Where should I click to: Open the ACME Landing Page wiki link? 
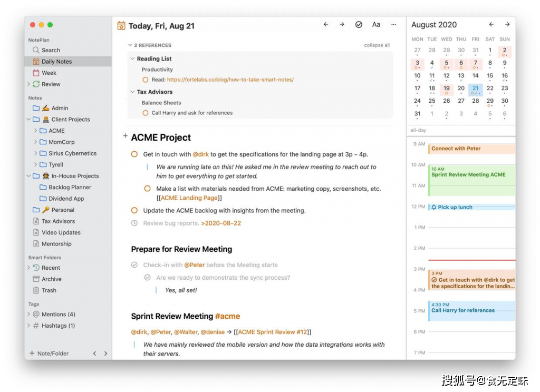coord(189,198)
